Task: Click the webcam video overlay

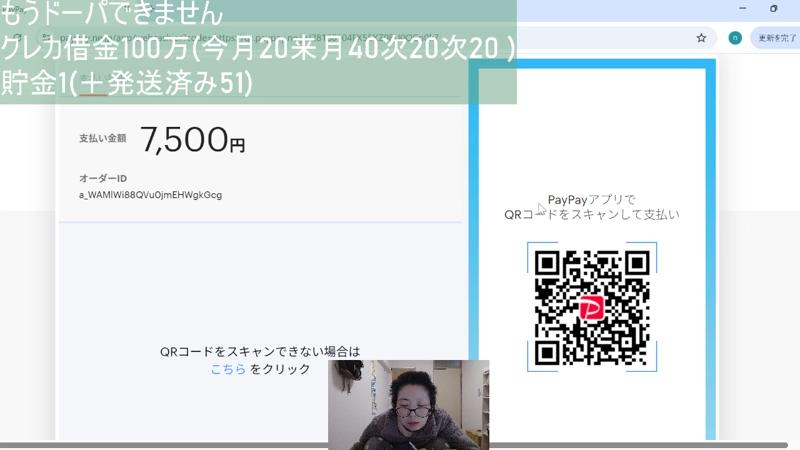Action: coord(409,405)
